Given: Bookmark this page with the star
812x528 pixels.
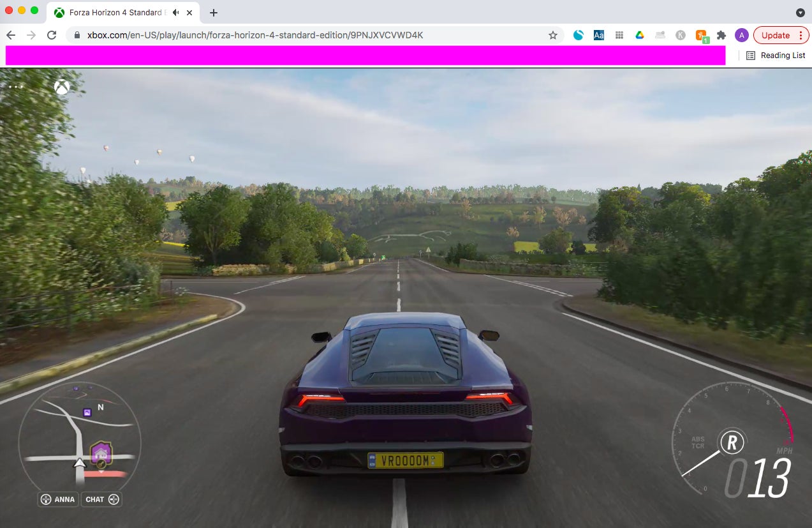Looking at the screenshot, I should (x=553, y=35).
